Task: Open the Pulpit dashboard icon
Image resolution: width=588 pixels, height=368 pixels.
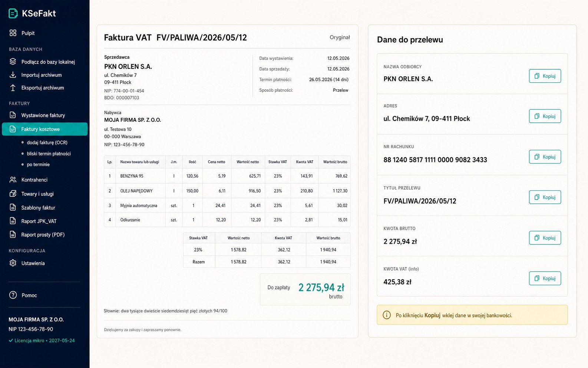Action: 13,33
